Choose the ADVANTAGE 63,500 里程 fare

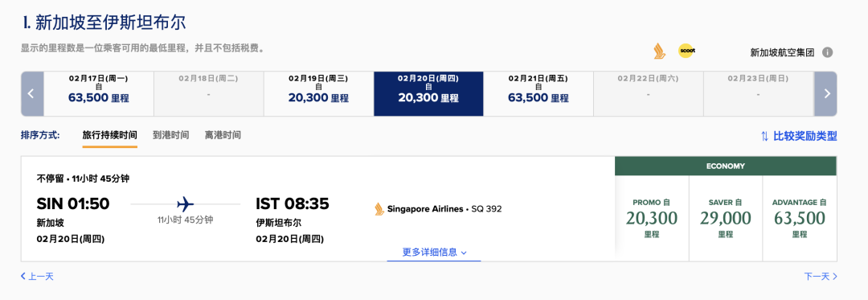[800, 219]
